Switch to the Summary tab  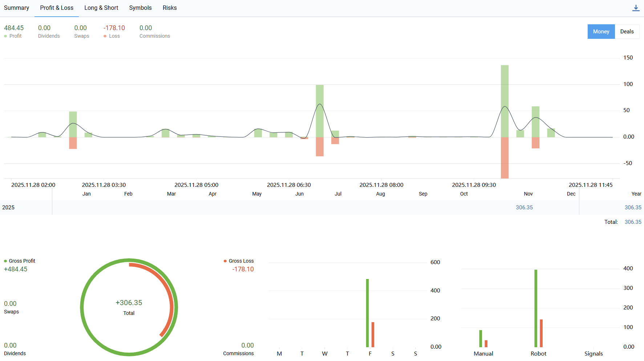(x=16, y=8)
